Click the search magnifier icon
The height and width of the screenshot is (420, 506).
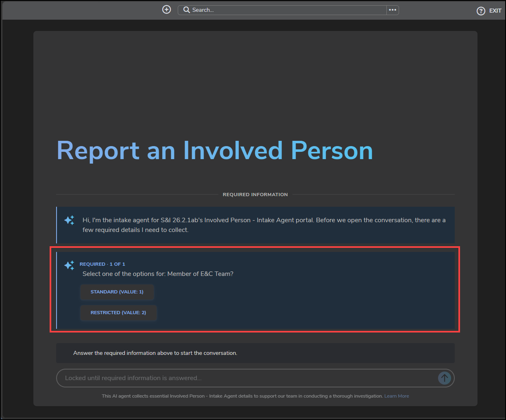pos(186,10)
